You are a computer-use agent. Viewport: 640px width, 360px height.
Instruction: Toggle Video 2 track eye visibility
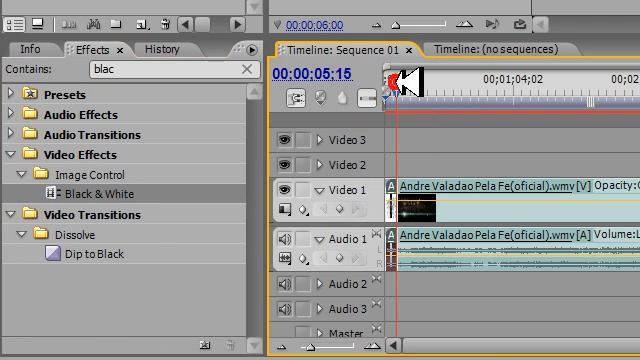(284, 165)
